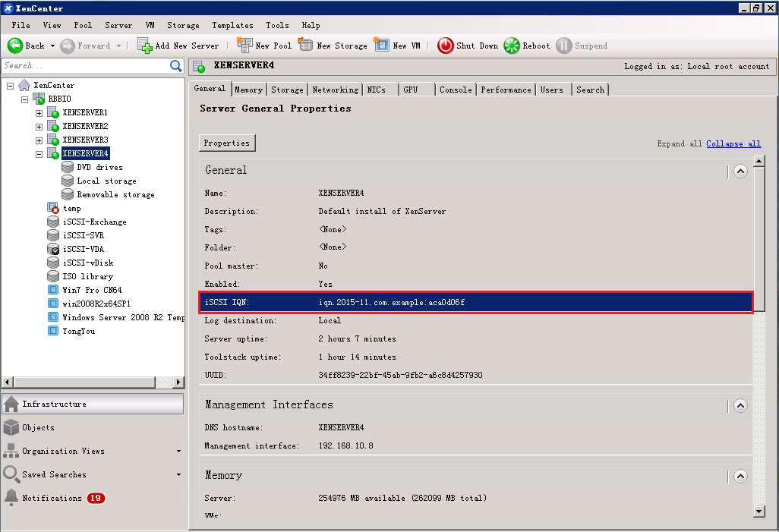Image resolution: width=779 pixels, height=532 pixels.
Task: Click the YongYou template icon
Action: [53, 331]
